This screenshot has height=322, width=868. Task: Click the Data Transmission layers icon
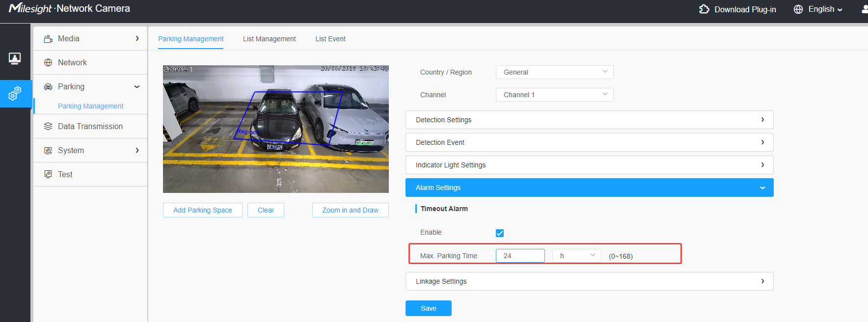48,127
